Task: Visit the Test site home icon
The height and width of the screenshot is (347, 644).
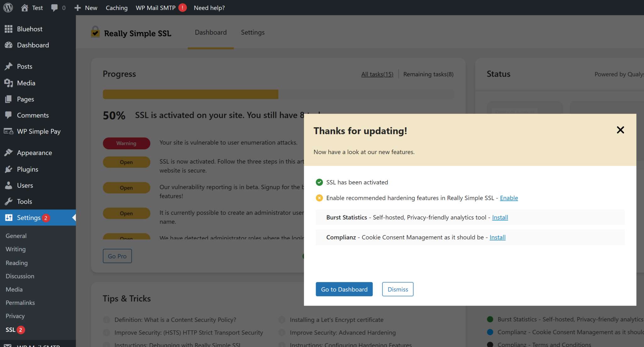Action: click(x=25, y=8)
